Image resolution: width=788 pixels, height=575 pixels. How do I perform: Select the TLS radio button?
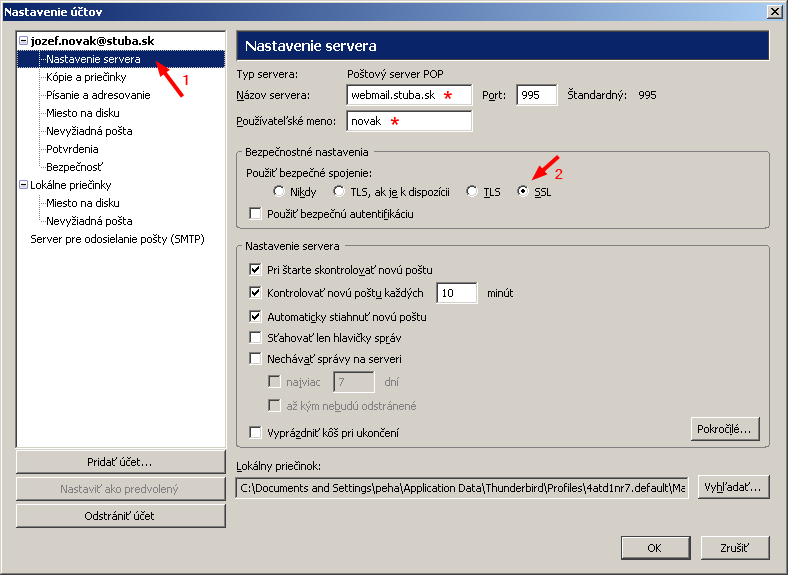[473, 192]
